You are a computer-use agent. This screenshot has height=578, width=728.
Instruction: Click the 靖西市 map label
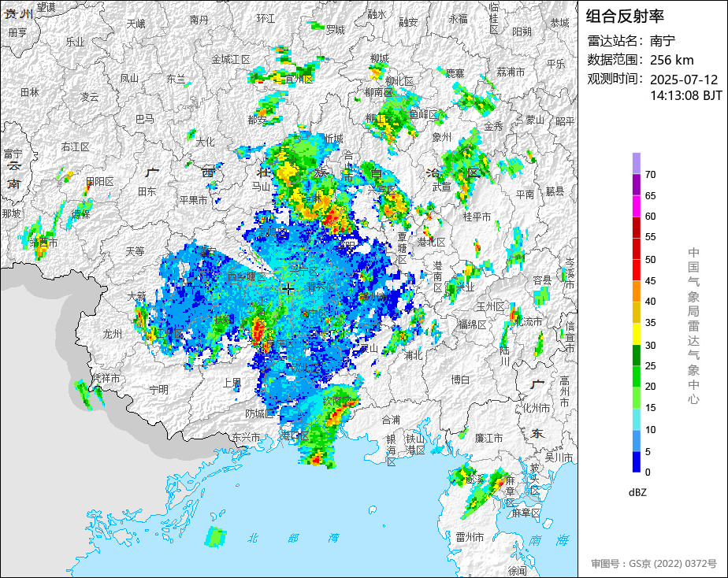coord(43,243)
